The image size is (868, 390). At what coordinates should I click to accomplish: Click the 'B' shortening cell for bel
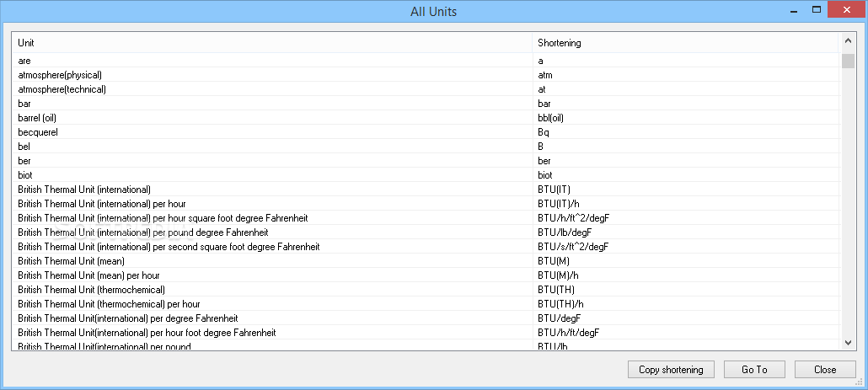pos(685,147)
